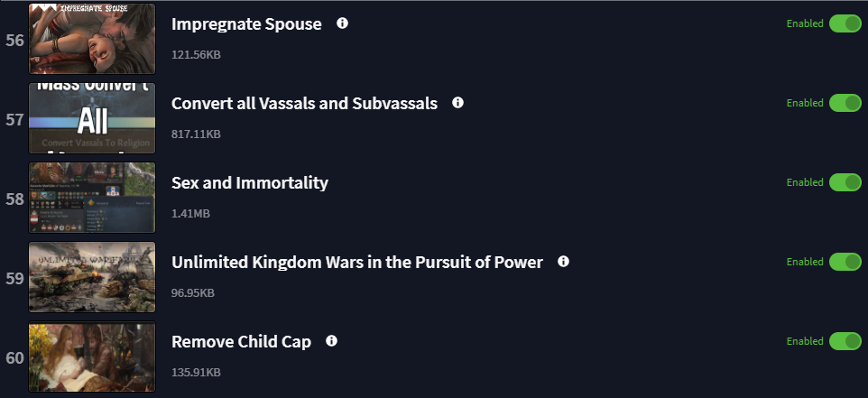
Task: Open the Impregnate Spouse mod title
Action: click(246, 23)
